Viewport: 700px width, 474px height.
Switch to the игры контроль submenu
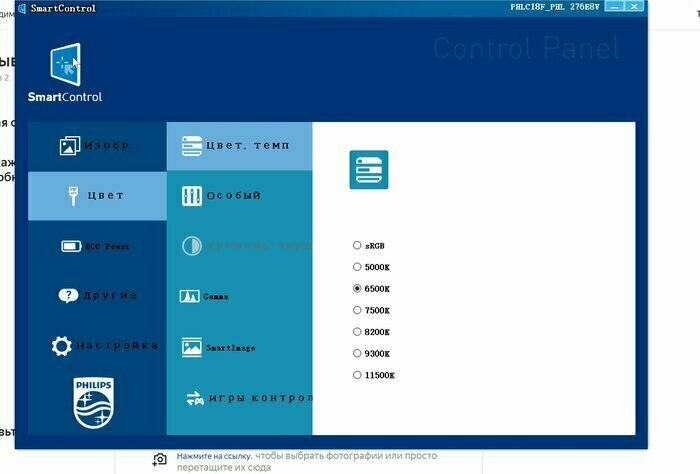point(239,398)
